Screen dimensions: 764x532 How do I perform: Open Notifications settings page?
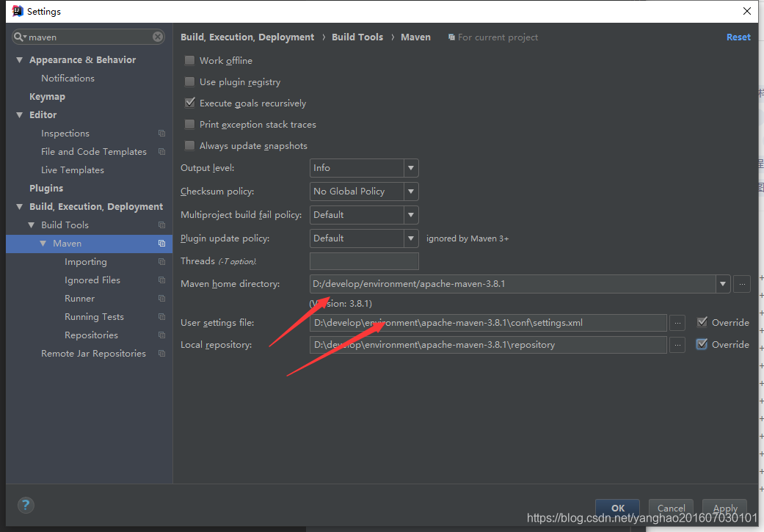[x=68, y=78]
